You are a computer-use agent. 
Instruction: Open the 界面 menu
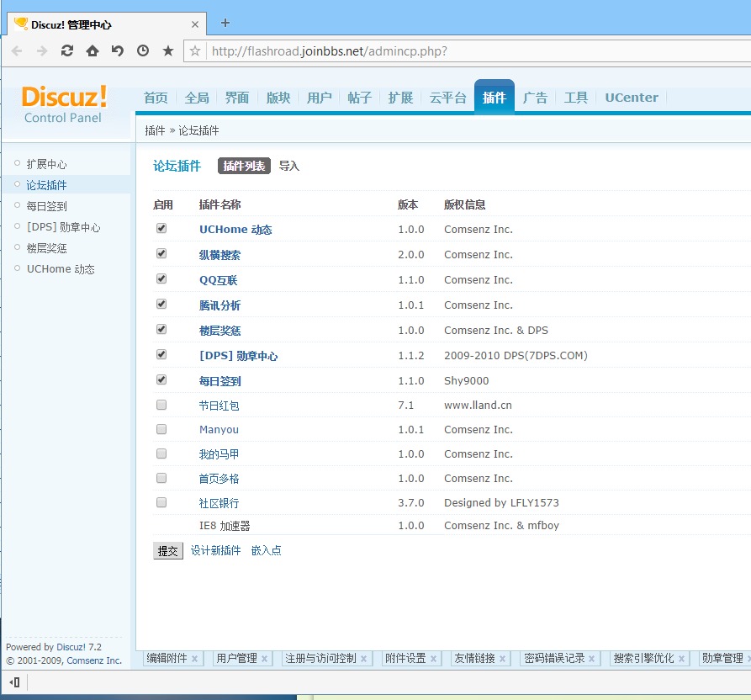click(x=237, y=98)
